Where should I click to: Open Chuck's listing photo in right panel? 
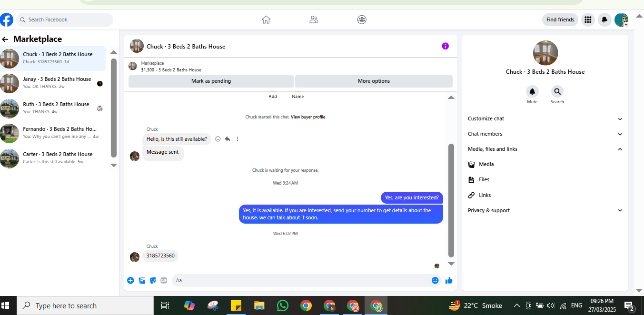click(x=545, y=53)
